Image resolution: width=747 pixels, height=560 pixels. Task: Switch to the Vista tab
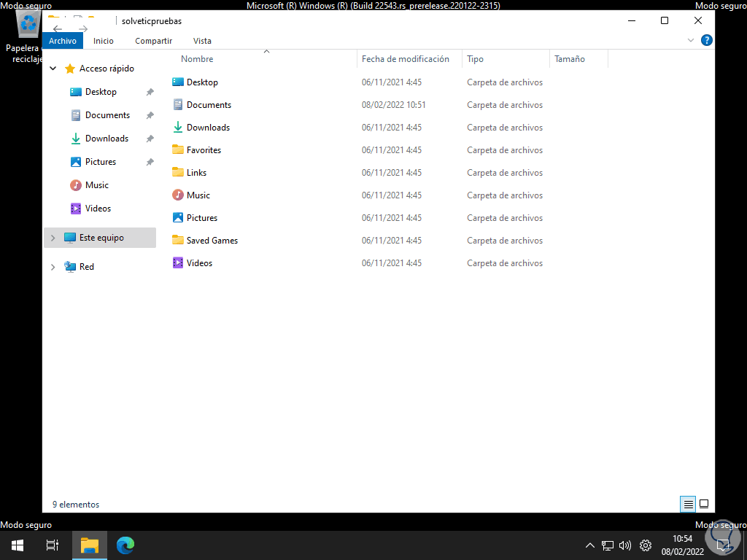pos(202,41)
